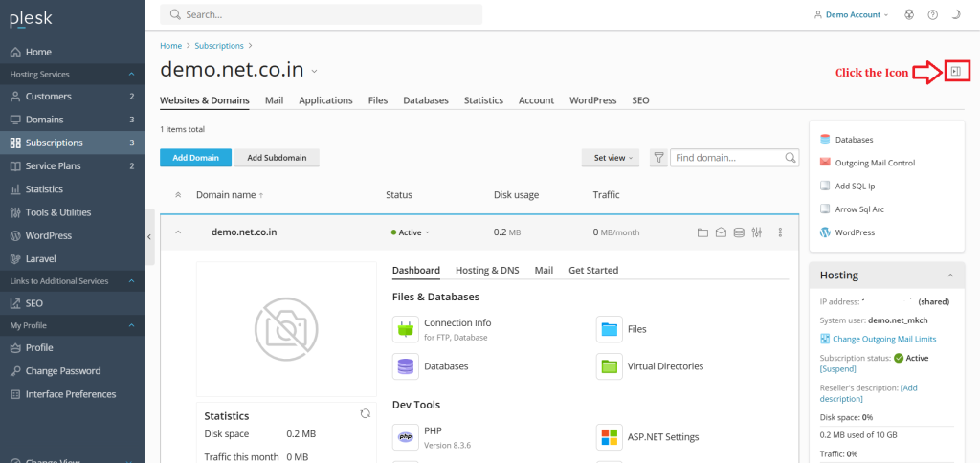Switch to the top Databases tab
Screen dimensions: 980x463
pyautogui.click(x=426, y=100)
